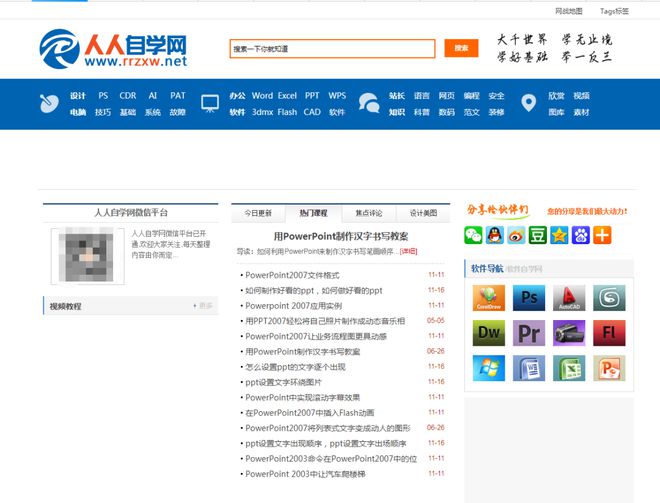Click the chat bubbles icon beside 站长知识

(x=369, y=103)
